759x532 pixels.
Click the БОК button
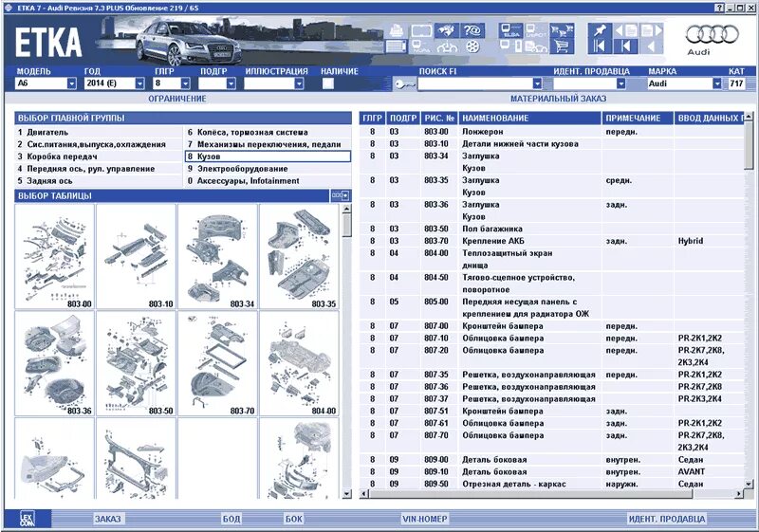pyautogui.click(x=293, y=519)
